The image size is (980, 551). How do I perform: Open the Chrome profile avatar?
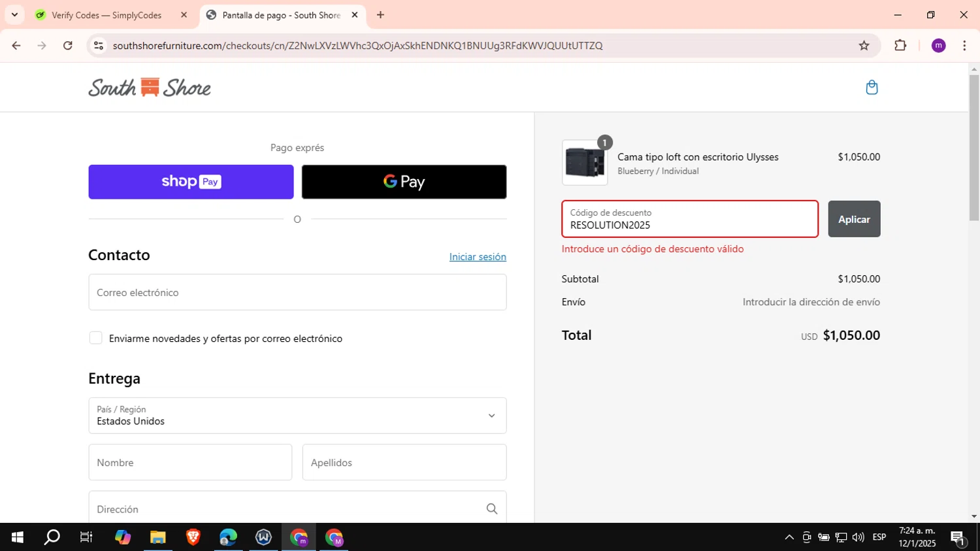938,46
